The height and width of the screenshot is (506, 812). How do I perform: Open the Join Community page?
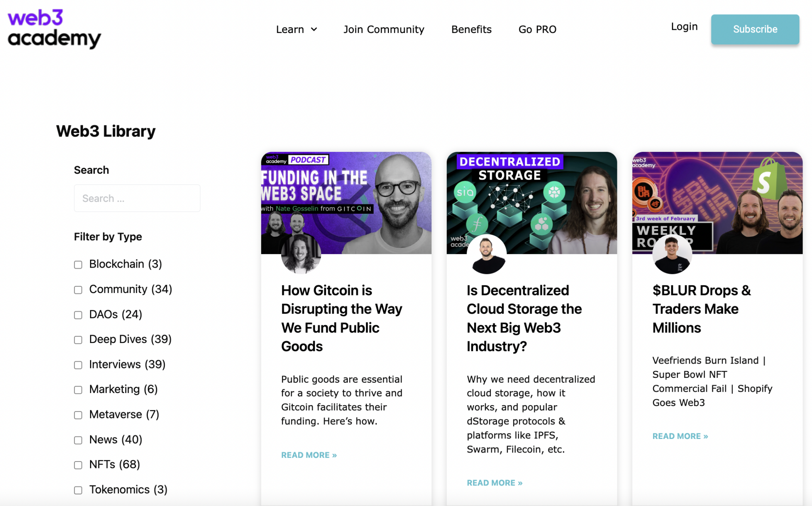point(384,29)
